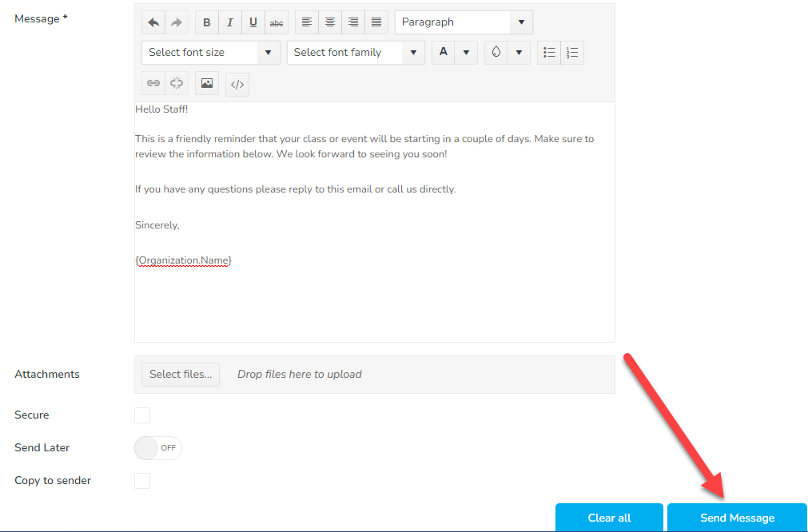Click the Message field label
This screenshot has width=808, height=532.
coord(41,19)
